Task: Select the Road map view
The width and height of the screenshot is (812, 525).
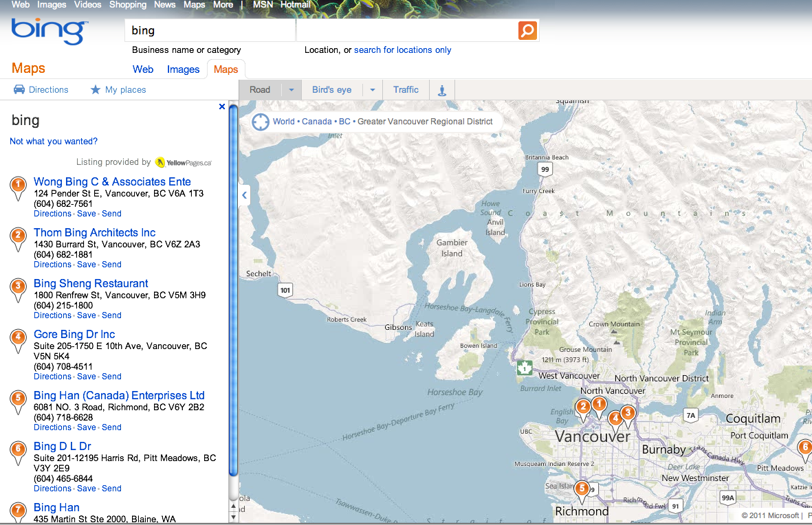Action: click(x=260, y=90)
